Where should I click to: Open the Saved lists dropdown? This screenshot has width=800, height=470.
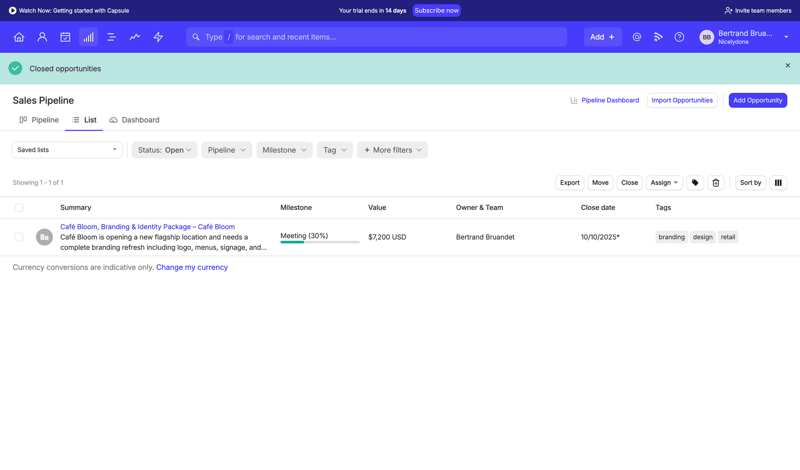point(67,150)
